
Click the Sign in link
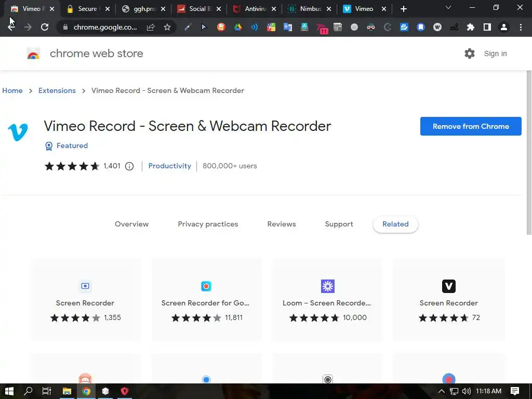point(495,54)
